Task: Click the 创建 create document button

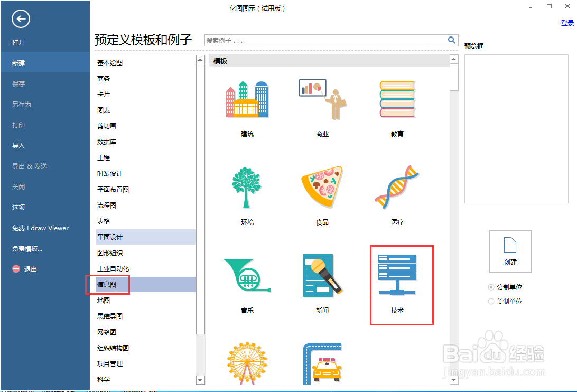Action: [x=510, y=251]
